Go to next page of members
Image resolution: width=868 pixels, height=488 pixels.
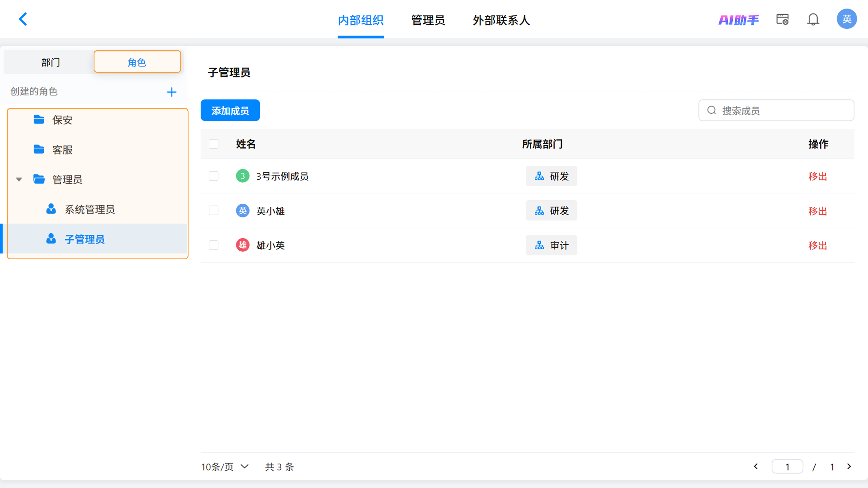tap(849, 467)
